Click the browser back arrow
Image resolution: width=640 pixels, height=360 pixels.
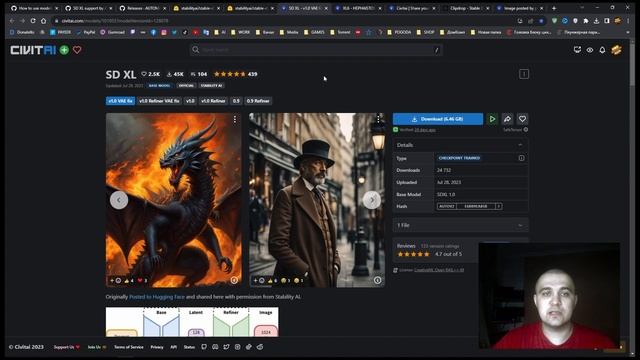tap(12, 20)
